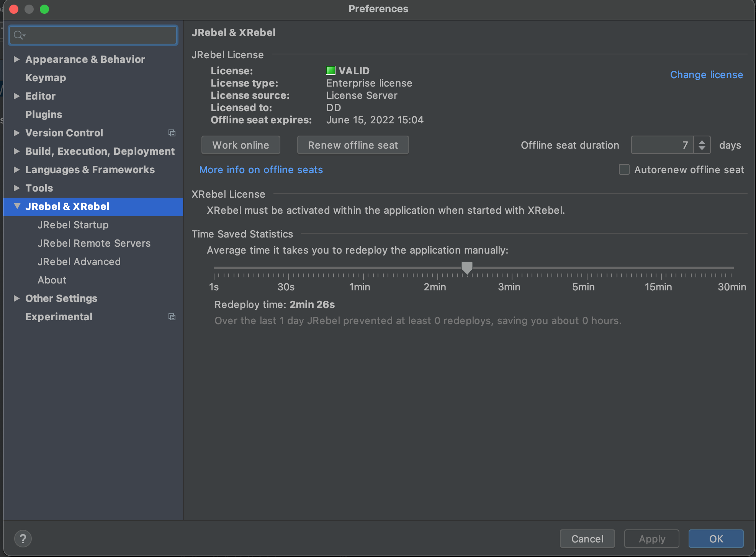
Task: Set redeploy slider at the 5min mark
Action: coord(587,268)
